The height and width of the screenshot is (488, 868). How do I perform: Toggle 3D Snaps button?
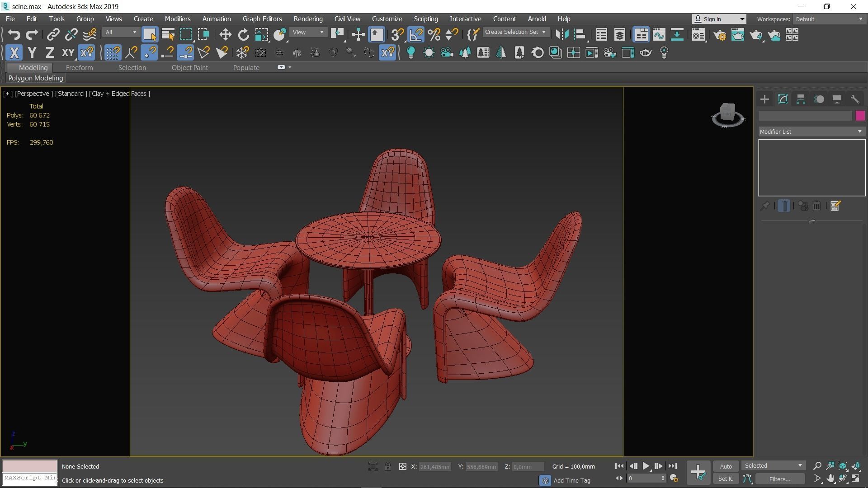[397, 35]
